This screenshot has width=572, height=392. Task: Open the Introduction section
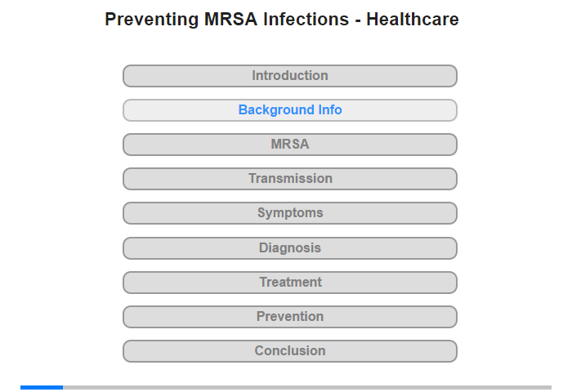click(x=289, y=76)
